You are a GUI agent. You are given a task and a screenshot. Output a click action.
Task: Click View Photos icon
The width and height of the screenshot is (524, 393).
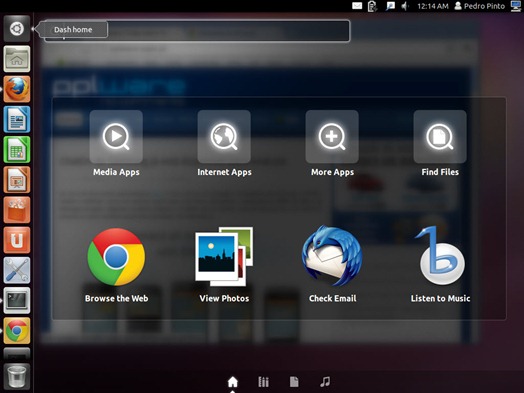[x=224, y=257]
